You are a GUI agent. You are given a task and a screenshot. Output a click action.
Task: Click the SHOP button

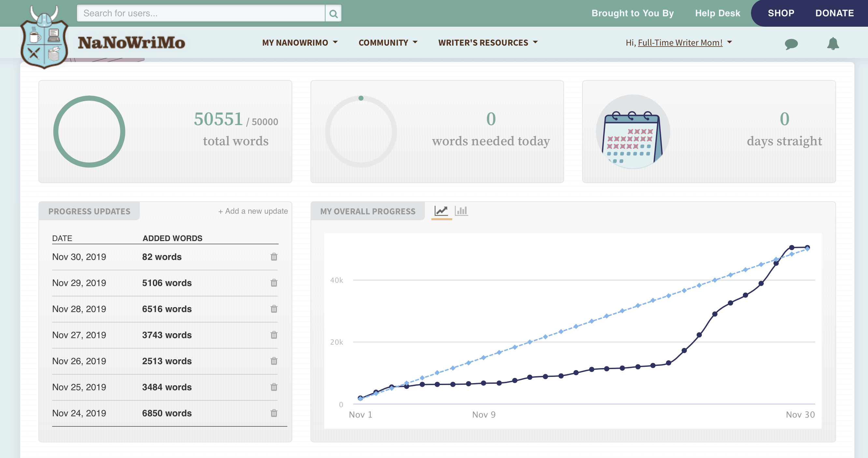[781, 13]
